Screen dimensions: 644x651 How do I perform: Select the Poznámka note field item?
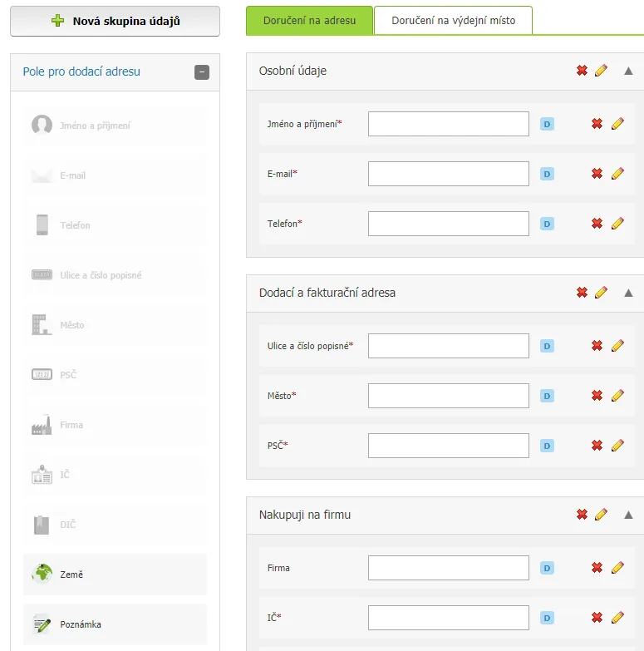(x=115, y=624)
